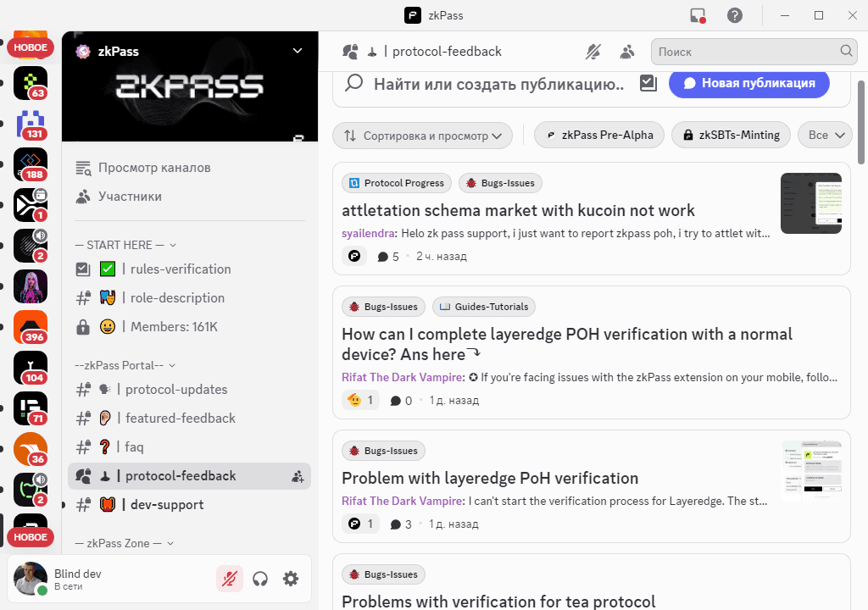
Task: Open role-description channel
Action: click(189, 298)
